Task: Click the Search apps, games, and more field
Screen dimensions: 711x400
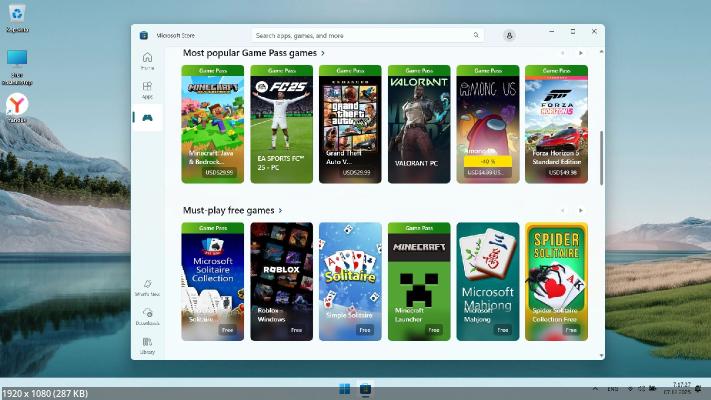Action: click(x=360, y=35)
